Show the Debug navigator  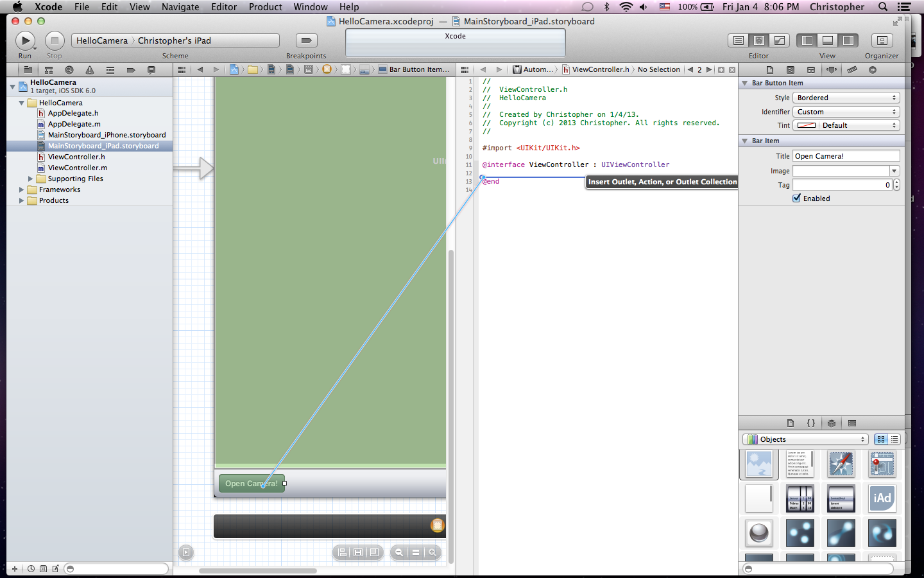(110, 69)
